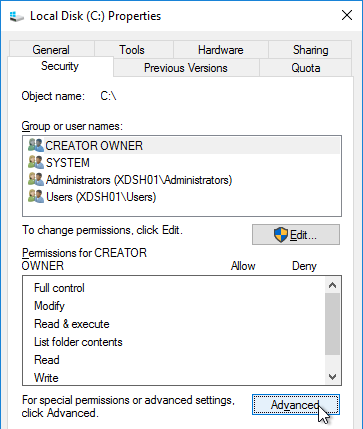The image size is (363, 429).
Task: Click permissions list scroll up arrow
Action: pos(332,285)
